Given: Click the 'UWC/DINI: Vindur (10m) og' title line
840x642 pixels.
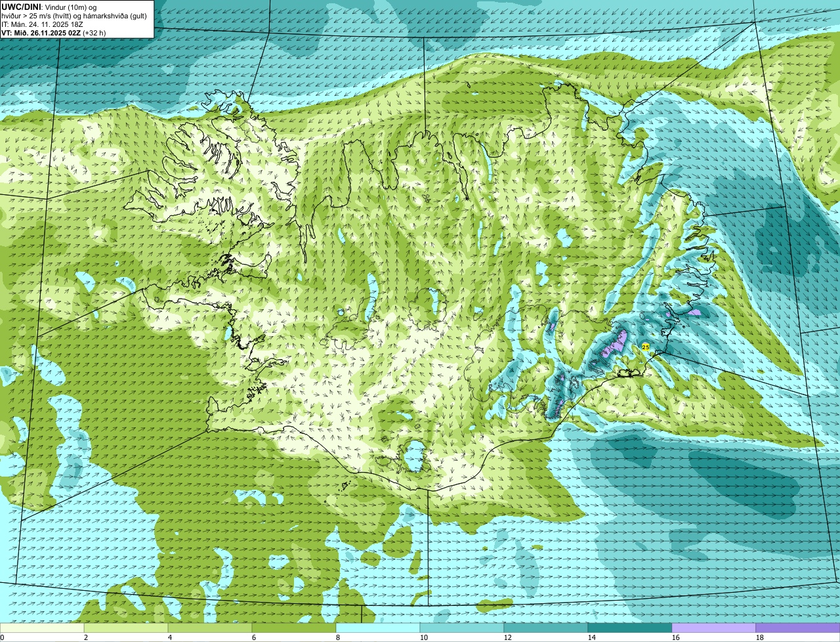Looking at the screenshot, I should (x=49, y=7).
